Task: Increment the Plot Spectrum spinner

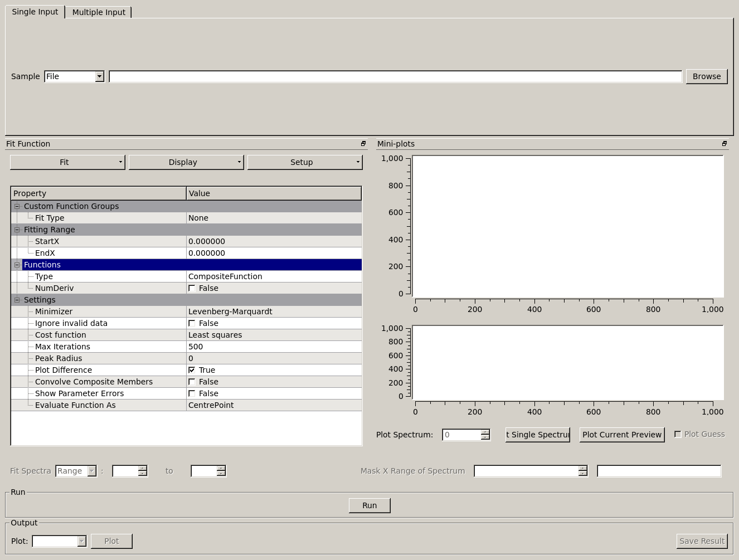Action: tap(485, 432)
